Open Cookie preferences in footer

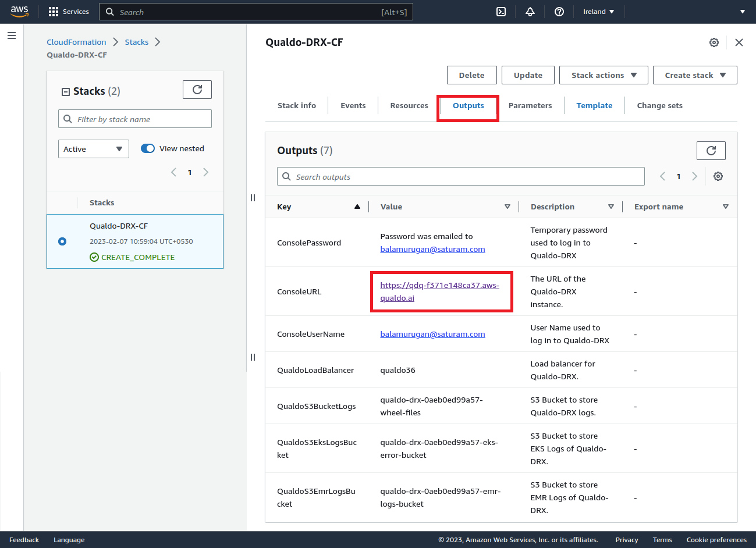tap(716, 540)
